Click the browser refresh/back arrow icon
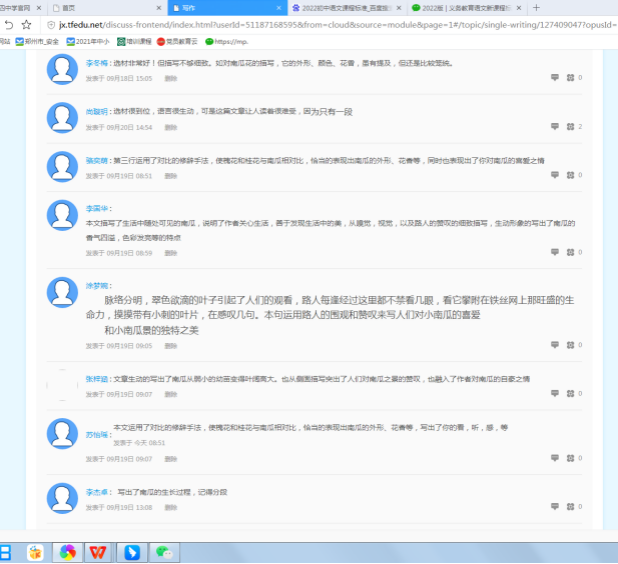The height and width of the screenshot is (564, 618). click(8, 24)
